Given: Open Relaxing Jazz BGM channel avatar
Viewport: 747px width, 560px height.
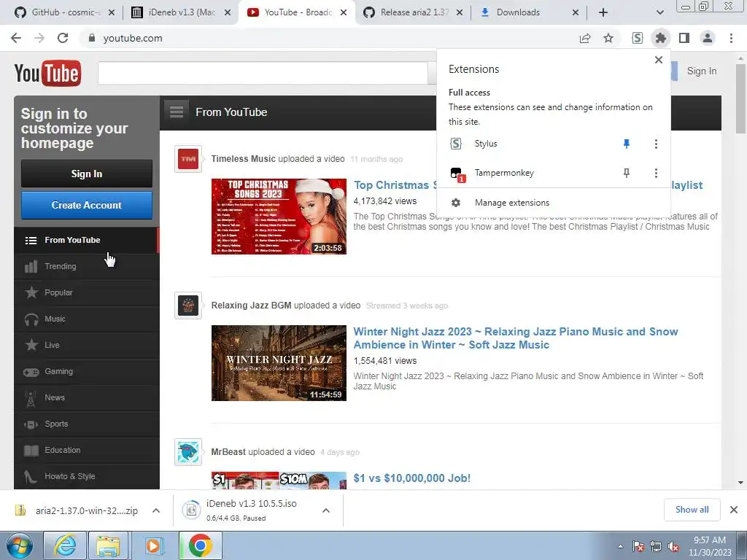Looking at the screenshot, I should pos(188,306).
